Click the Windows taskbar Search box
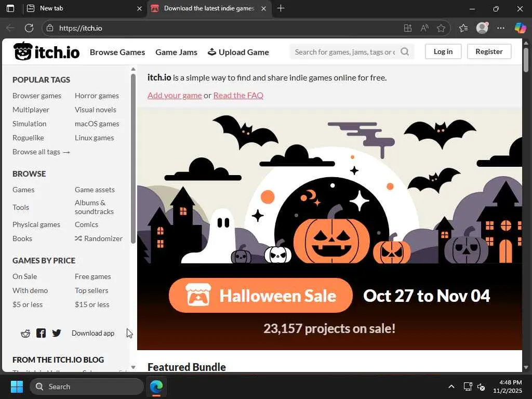This screenshot has width=532, height=399. pyautogui.click(x=87, y=387)
